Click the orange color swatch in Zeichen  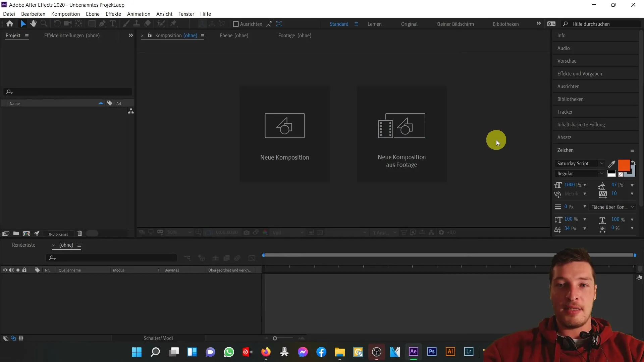(624, 165)
